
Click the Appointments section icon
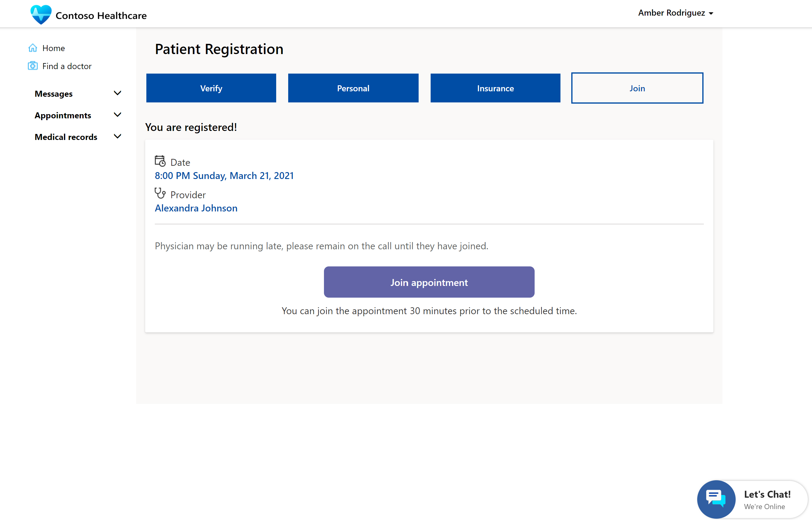tap(117, 115)
